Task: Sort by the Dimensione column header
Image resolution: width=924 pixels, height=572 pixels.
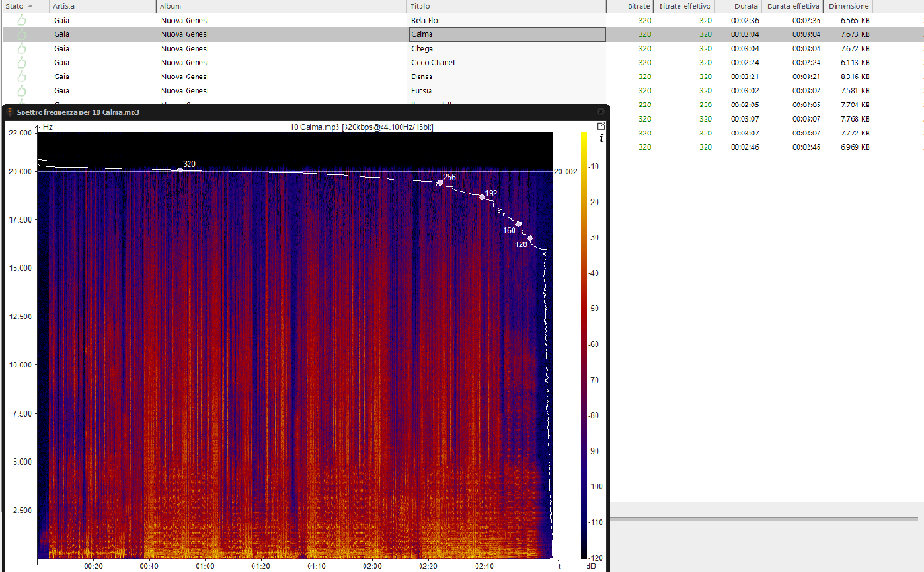Action: tap(848, 6)
